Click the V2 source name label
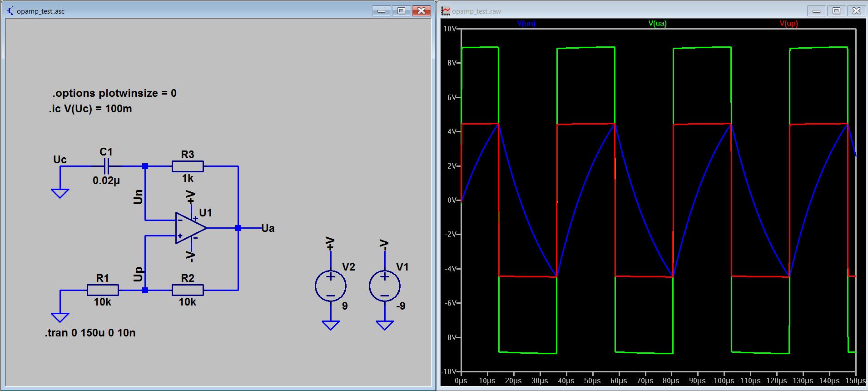 [348, 267]
